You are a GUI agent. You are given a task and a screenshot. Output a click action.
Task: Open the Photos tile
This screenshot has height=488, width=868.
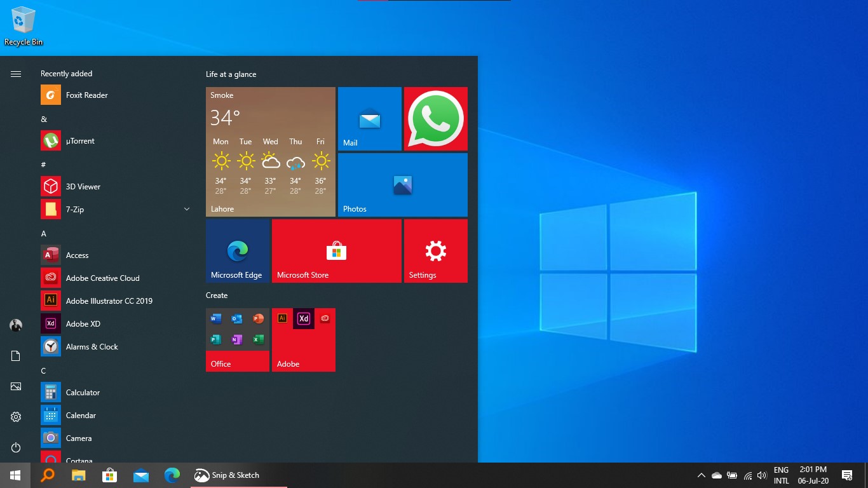[x=403, y=185]
